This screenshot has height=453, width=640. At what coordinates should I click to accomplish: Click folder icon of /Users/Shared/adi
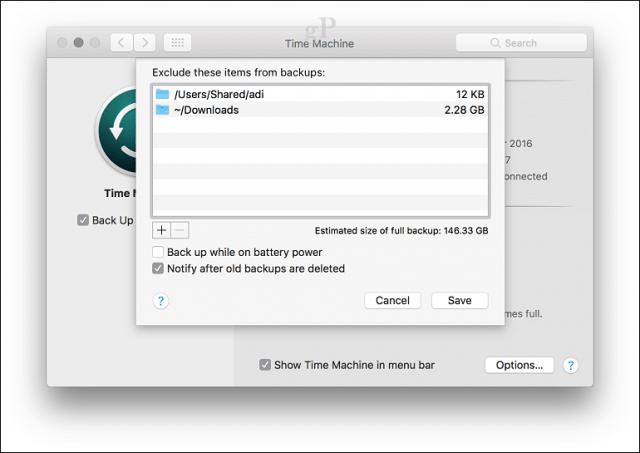(162, 94)
